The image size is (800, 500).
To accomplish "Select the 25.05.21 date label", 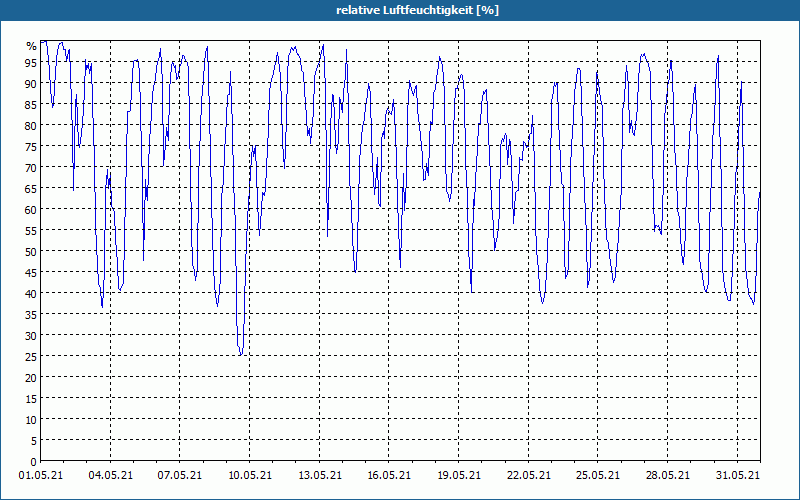I will click(598, 475).
